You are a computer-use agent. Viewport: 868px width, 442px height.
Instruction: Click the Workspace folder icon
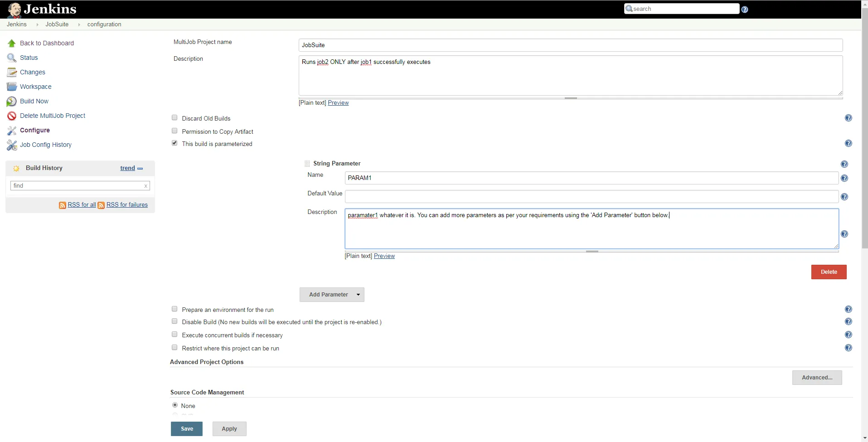12,87
